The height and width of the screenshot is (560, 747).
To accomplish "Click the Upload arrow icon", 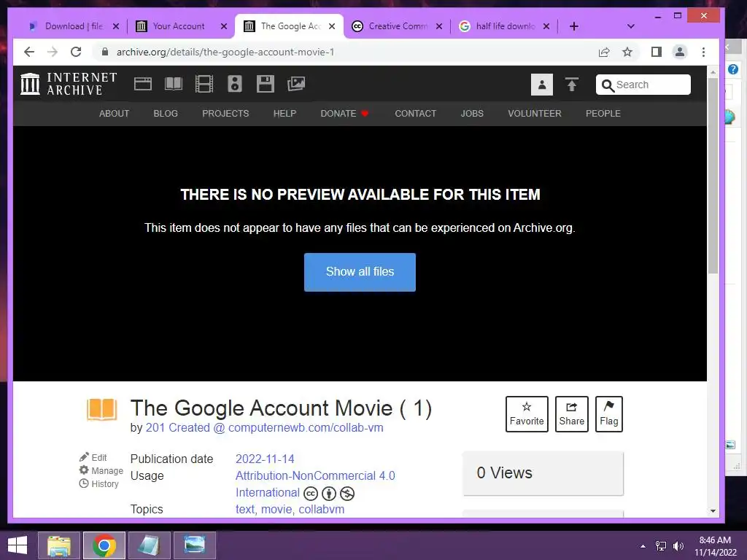I will point(572,85).
